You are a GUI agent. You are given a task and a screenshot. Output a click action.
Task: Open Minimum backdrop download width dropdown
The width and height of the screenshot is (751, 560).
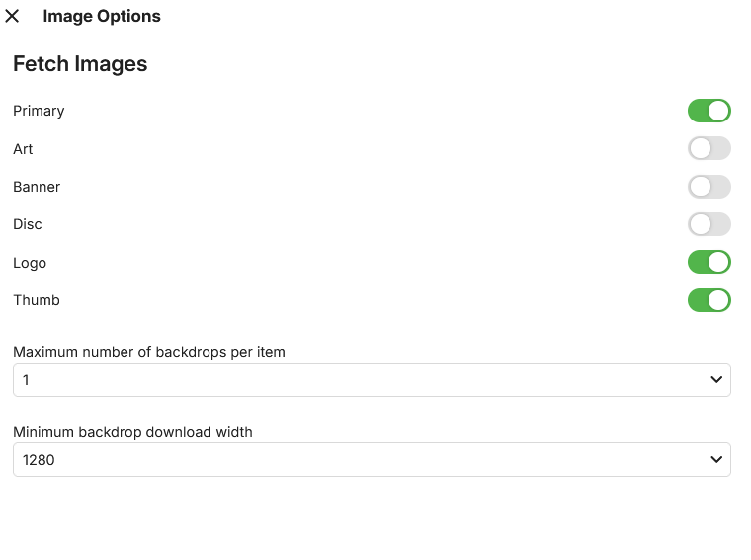click(371, 460)
